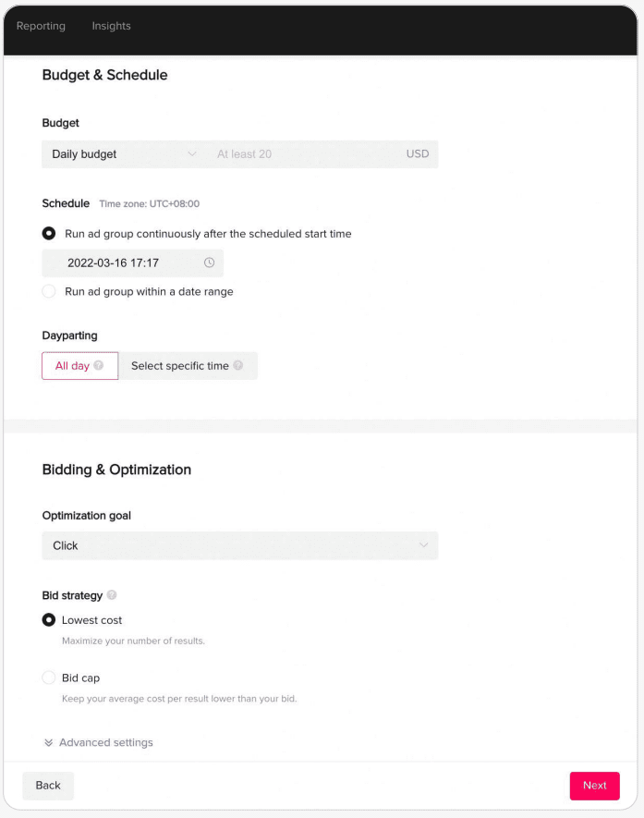Open the Daily budget dropdown
Viewport: 644px width, 818px height.
click(x=124, y=154)
